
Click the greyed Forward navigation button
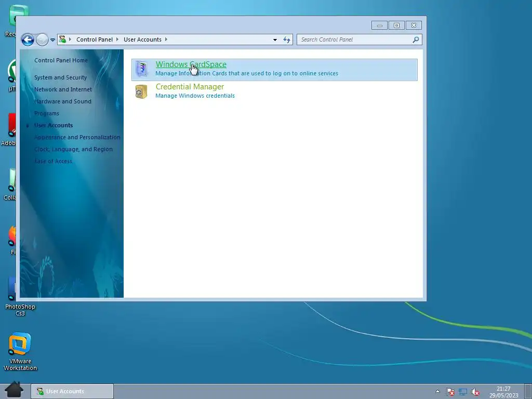42,39
